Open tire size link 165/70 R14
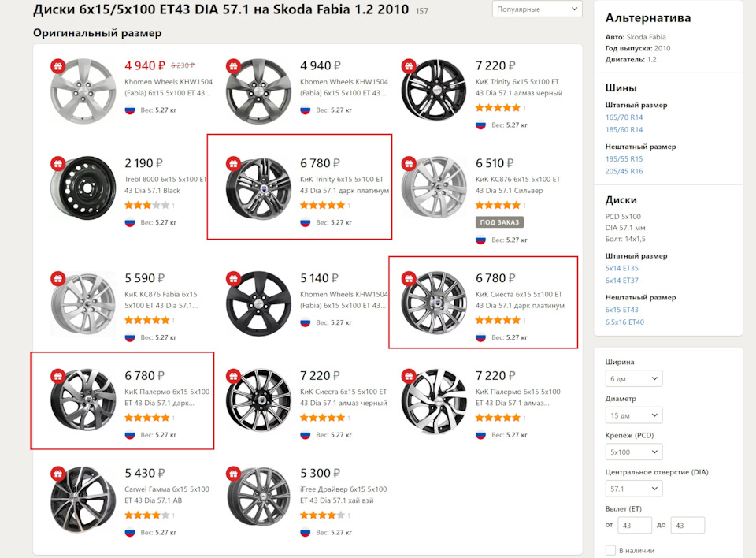Image resolution: width=756 pixels, height=558 pixels. point(624,117)
